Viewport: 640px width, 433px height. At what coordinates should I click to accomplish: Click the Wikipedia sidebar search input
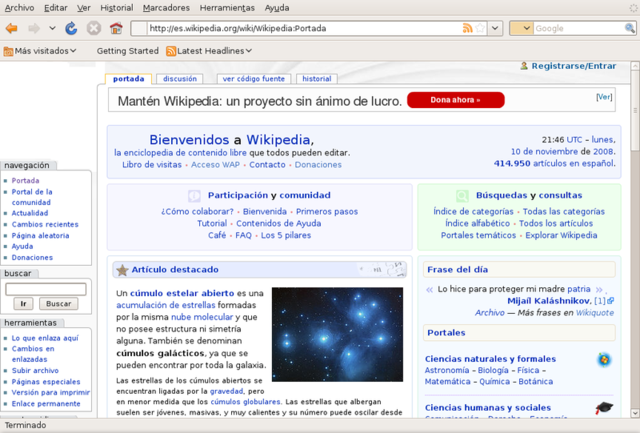46,289
